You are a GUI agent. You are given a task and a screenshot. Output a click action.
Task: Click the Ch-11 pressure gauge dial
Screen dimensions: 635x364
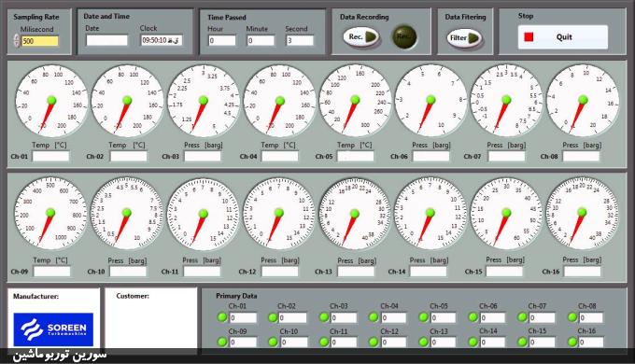tap(203, 214)
